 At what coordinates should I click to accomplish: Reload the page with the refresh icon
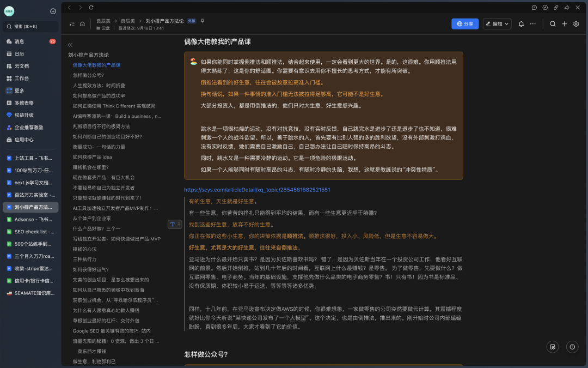click(91, 8)
